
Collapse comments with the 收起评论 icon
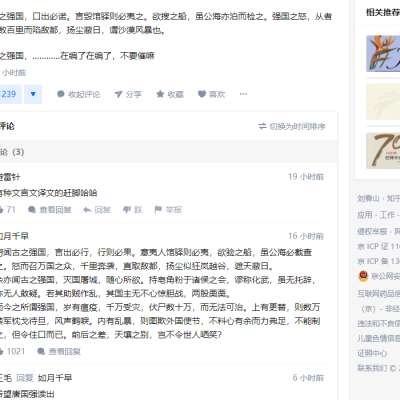click(x=79, y=94)
